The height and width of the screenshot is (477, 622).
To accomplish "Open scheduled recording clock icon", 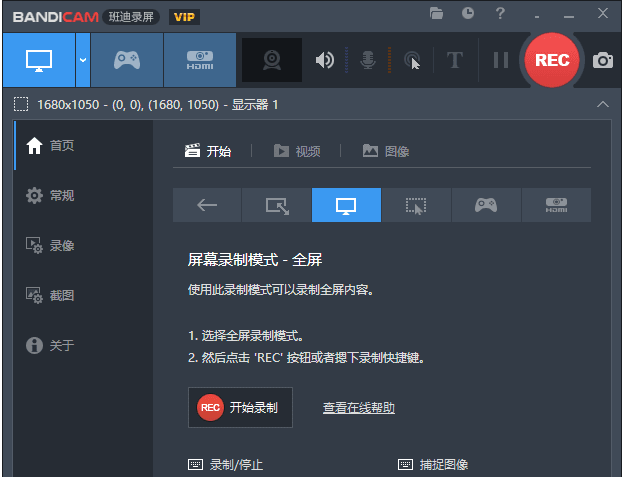I will click(x=468, y=13).
